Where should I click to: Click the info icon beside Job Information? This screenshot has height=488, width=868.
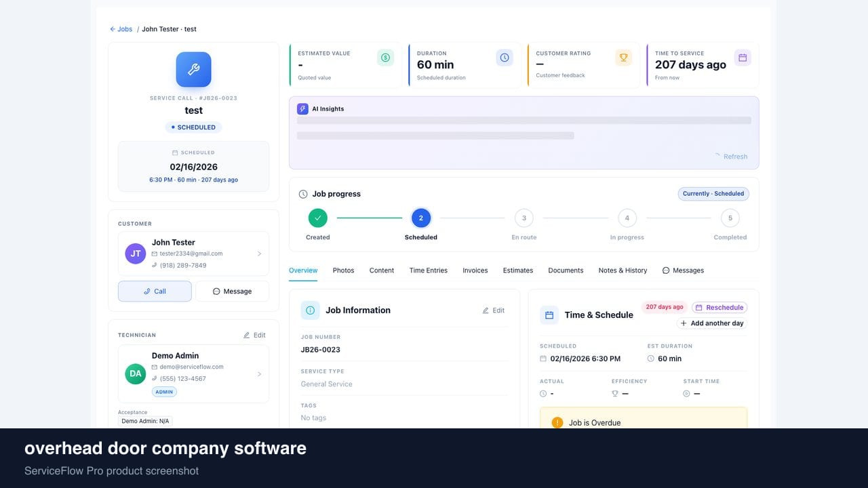pyautogui.click(x=310, y=310)
